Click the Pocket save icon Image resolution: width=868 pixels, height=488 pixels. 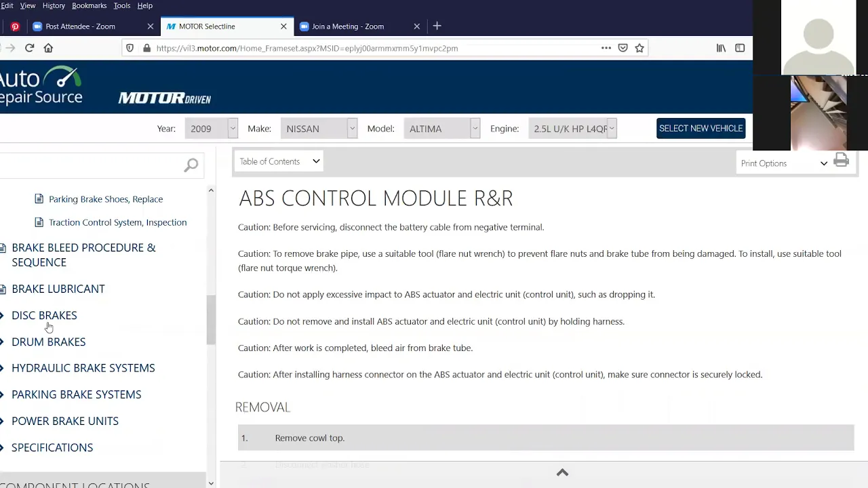(623, 48)
